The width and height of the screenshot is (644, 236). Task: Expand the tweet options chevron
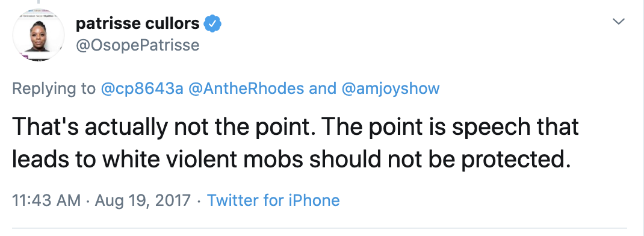619,22
